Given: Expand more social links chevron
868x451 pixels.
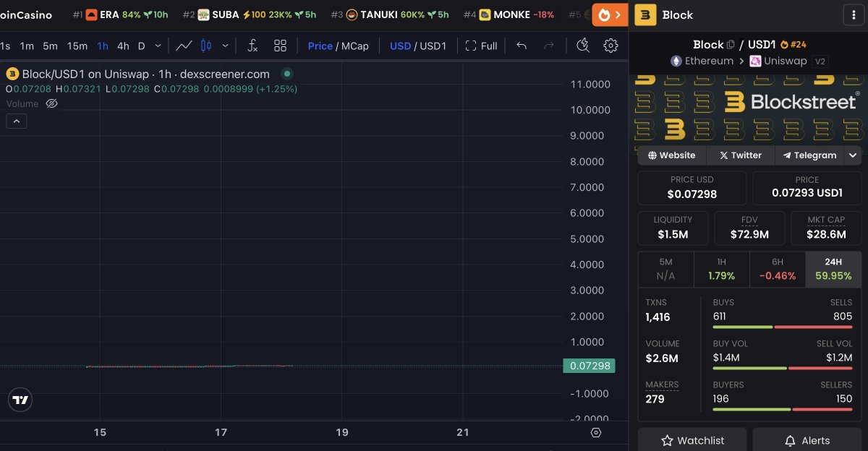Looking at the screenshot, I should (853, 155).
